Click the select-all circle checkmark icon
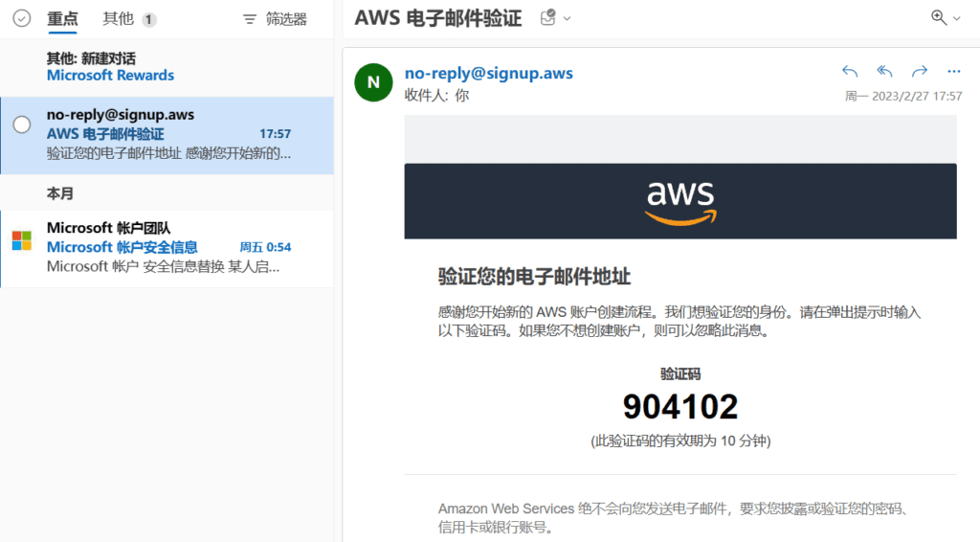The height and width of the screenshot is (542, 980). (x=22, y=19)
